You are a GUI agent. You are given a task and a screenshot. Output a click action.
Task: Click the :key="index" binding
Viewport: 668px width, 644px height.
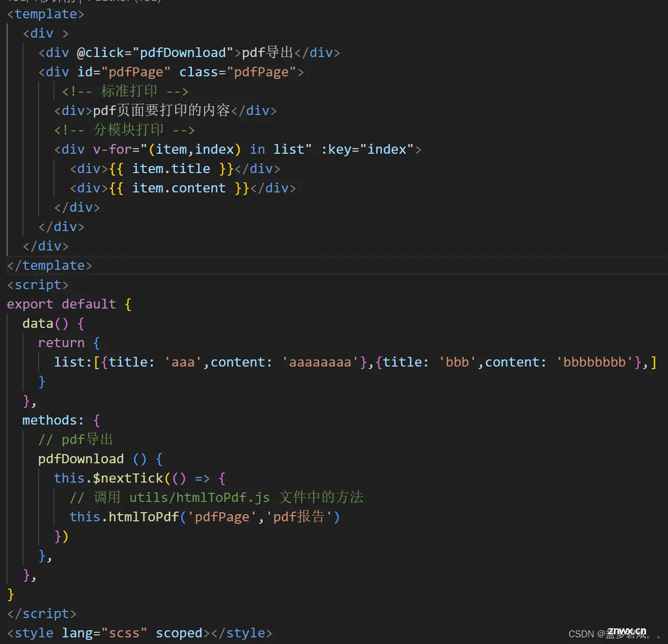367,150
